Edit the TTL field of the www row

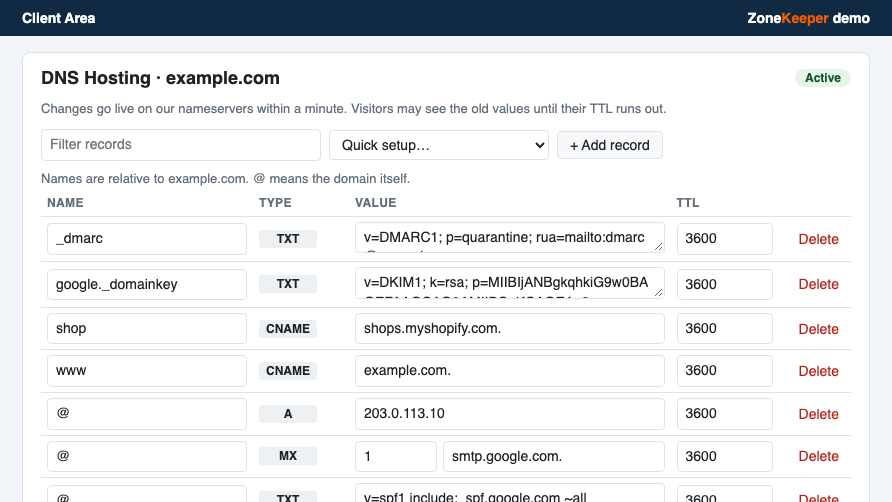click(x=725, y=371)
